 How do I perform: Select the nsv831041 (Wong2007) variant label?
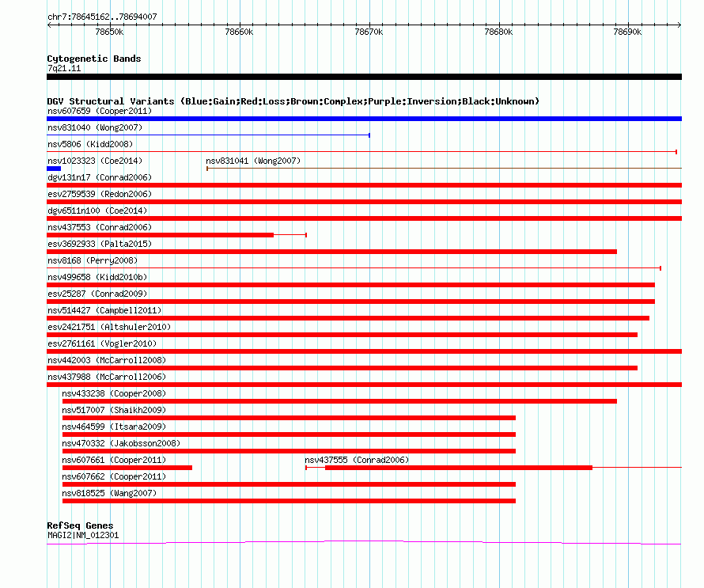pyautogui.click(x=253, y=161)
